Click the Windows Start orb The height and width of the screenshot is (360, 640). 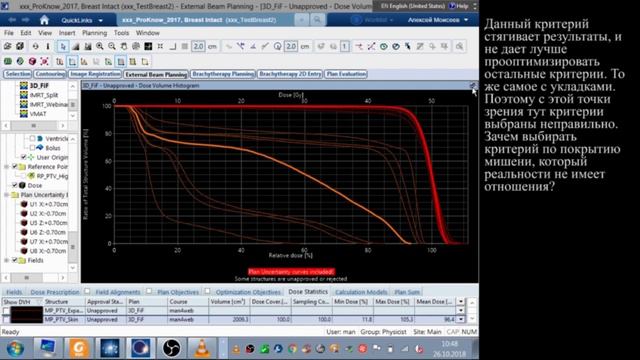point(15,349)
